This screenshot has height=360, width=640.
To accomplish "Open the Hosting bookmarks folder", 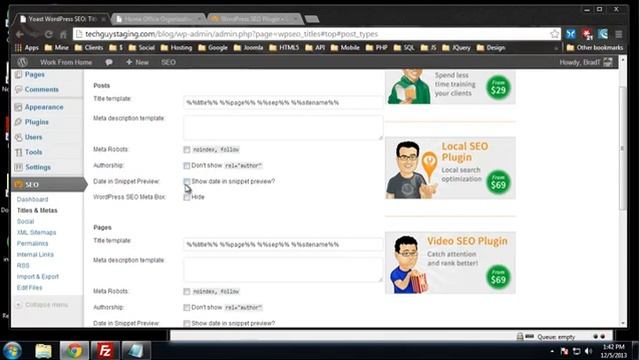I will point(176,48).
